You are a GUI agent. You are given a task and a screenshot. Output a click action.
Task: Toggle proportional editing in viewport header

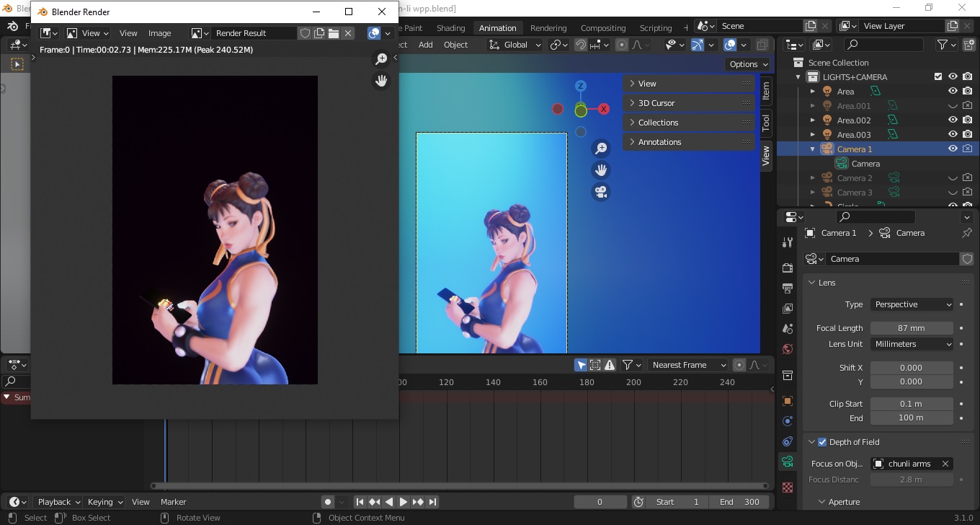622,45
